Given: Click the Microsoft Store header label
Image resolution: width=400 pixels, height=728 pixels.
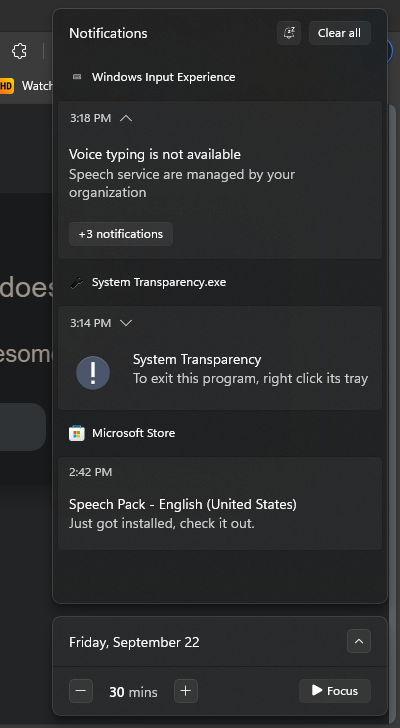Looking at the screenshot, I should point(134,433).
